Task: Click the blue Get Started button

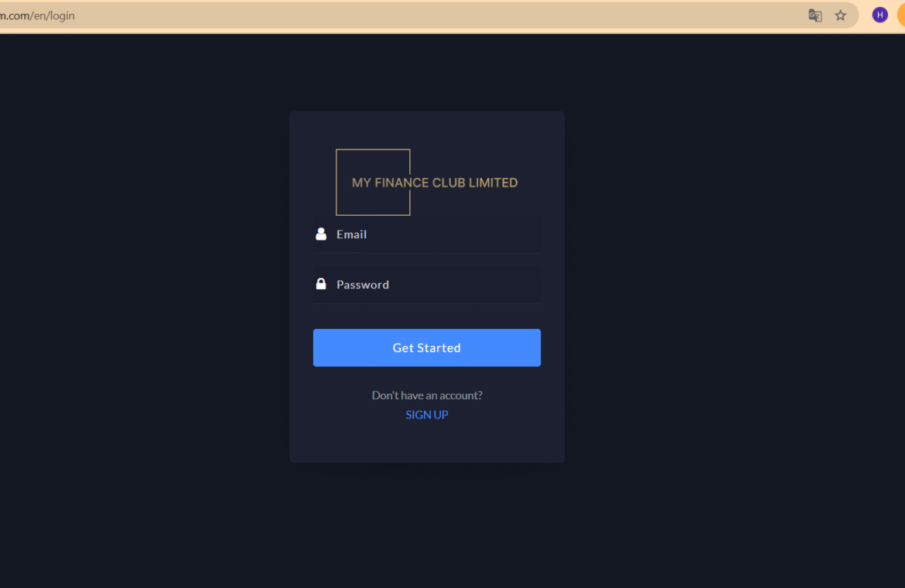Action: [x=426, y=347]
